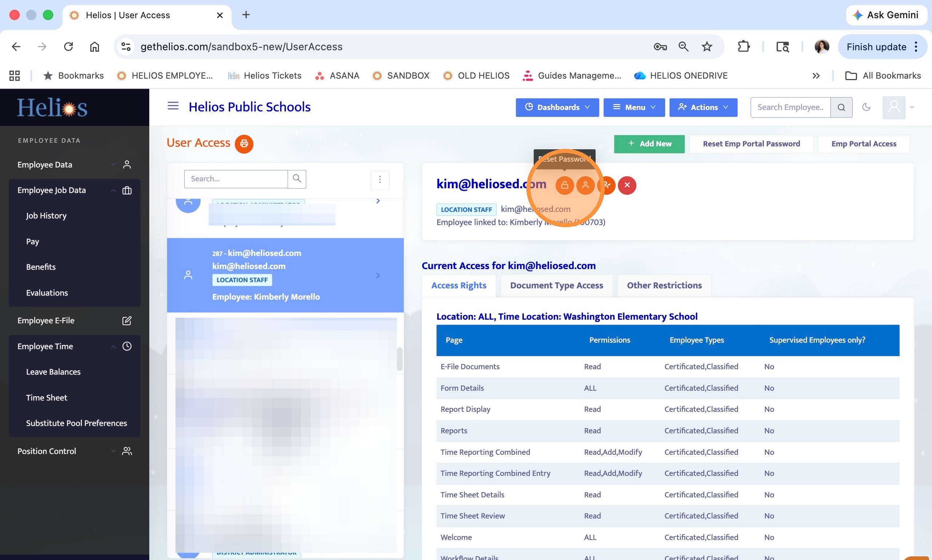The image size is (932, 560).
Task: Click the browser reload page icon
Action: 68,47
